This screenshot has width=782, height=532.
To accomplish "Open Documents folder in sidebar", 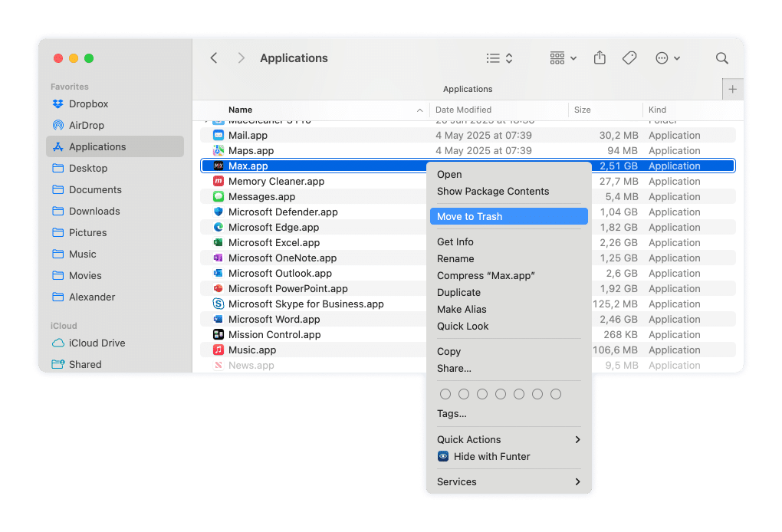I will [115, 189].
